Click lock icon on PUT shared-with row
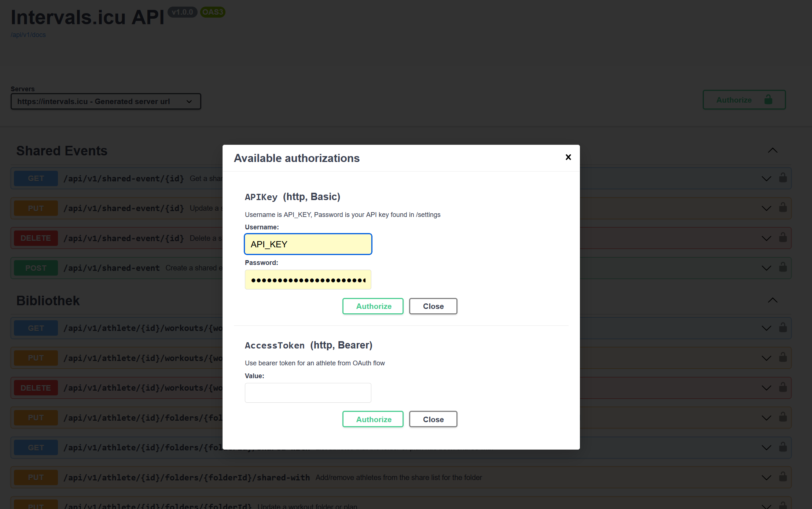The width and height of the screenshot is (812, 509). 783,477
